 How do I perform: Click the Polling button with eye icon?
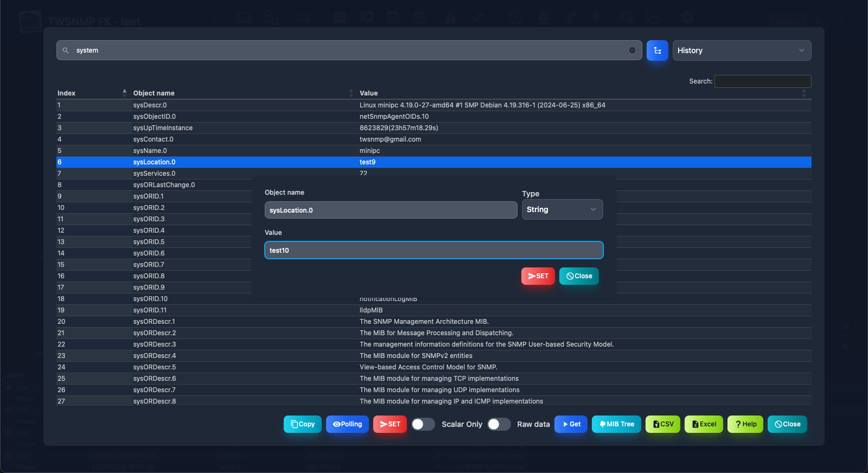pyautogui.click(x=347, y=424)
